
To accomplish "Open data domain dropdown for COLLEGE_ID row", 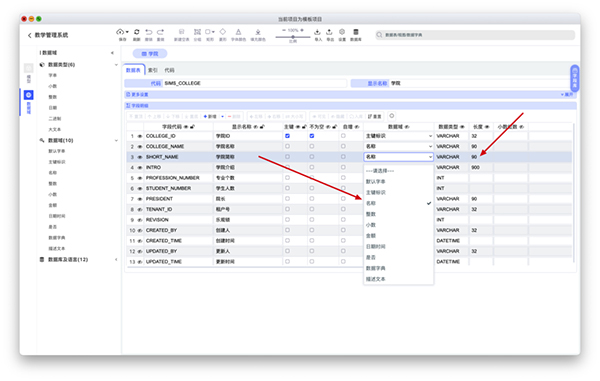I will [398, 136].
